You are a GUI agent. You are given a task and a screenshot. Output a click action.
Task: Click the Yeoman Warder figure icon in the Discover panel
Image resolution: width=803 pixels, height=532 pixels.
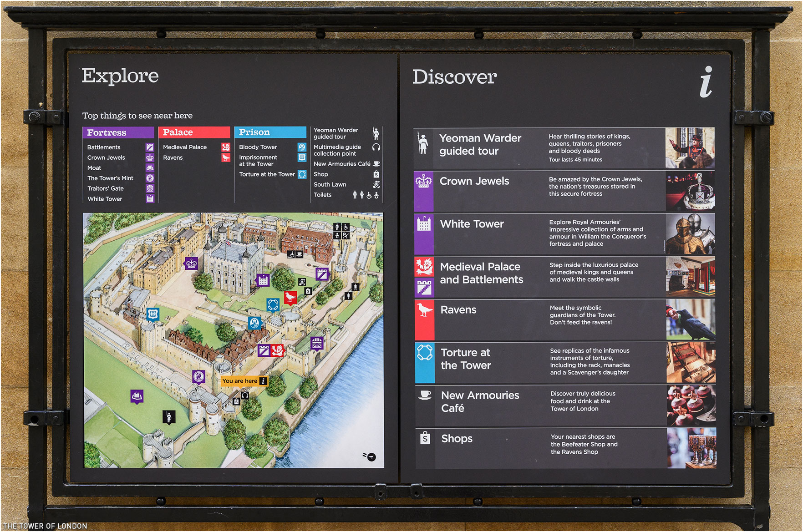pyautogui.click(x=423, y=143)
